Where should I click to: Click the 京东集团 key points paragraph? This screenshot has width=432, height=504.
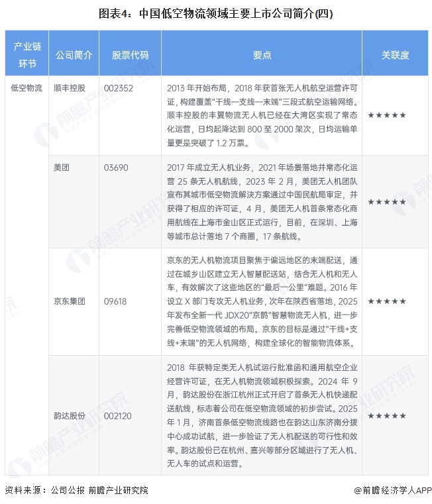262,301
